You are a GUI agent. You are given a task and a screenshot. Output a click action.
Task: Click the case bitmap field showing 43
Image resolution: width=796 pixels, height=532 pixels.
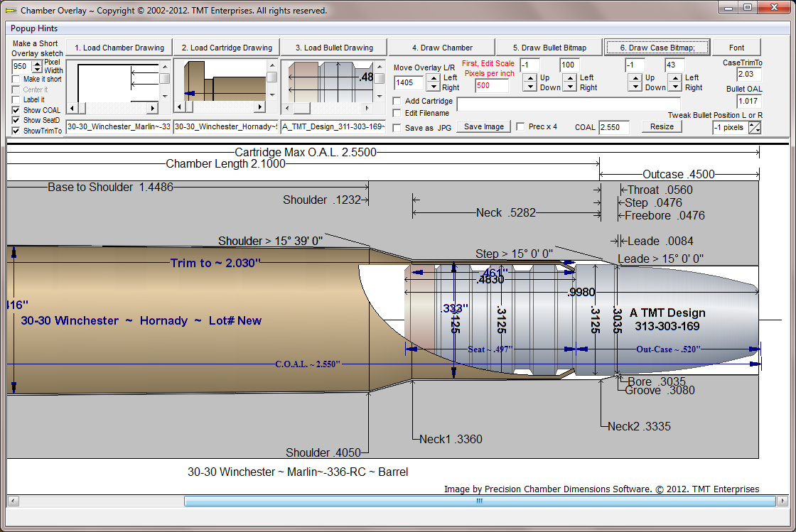coord(674,65)
